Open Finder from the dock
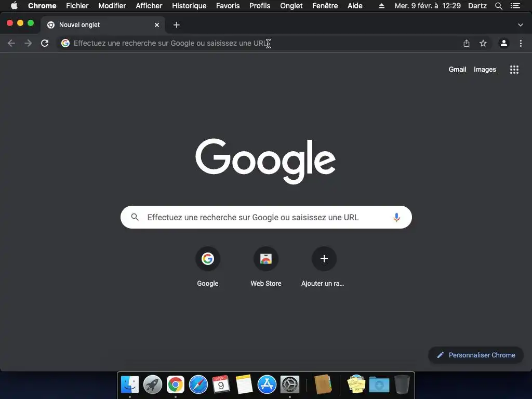This screenshot has width=532, height=399. point(130,384)
